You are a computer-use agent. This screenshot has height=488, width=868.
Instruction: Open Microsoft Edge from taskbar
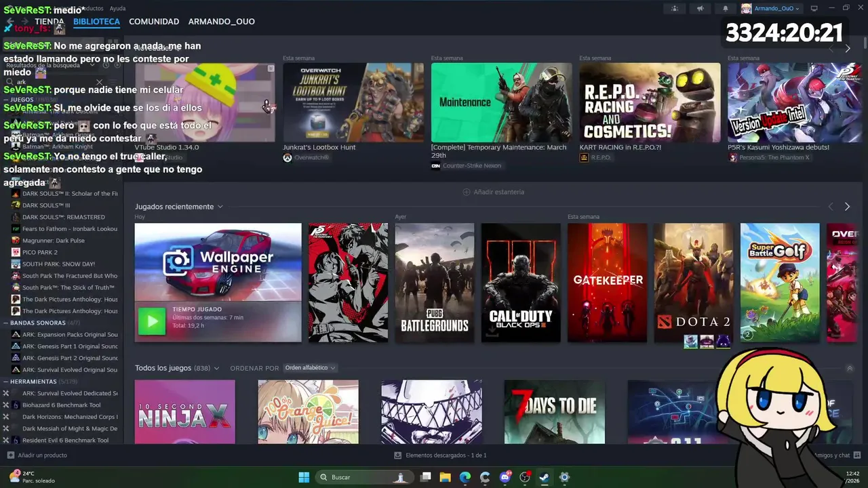(465, 477)
